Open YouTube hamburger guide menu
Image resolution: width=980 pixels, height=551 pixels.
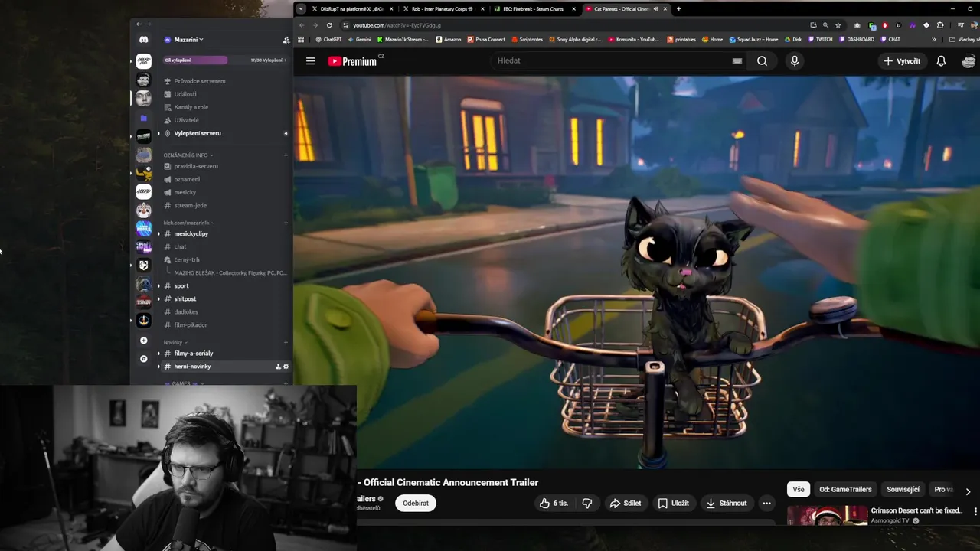click(310, 61)
